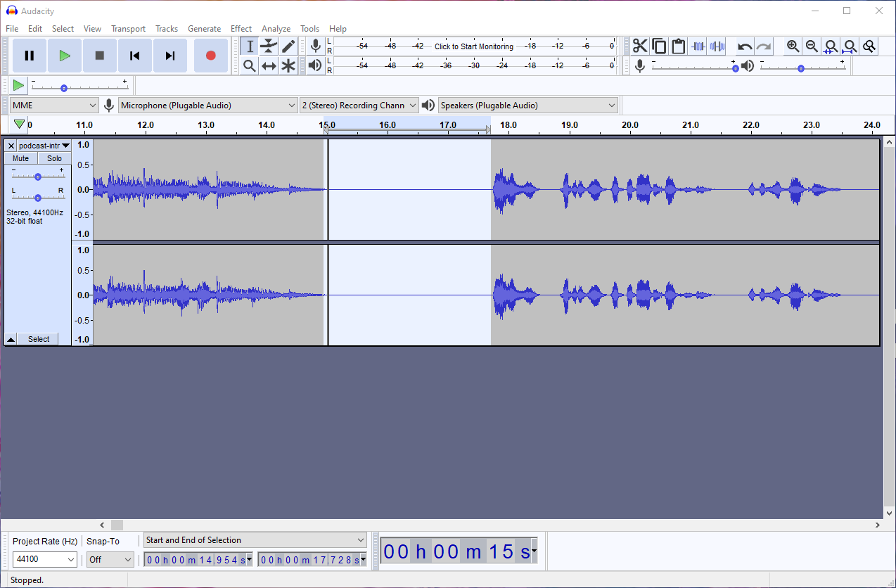Open the Start and End of Selection dropdown

pos(255,540)
